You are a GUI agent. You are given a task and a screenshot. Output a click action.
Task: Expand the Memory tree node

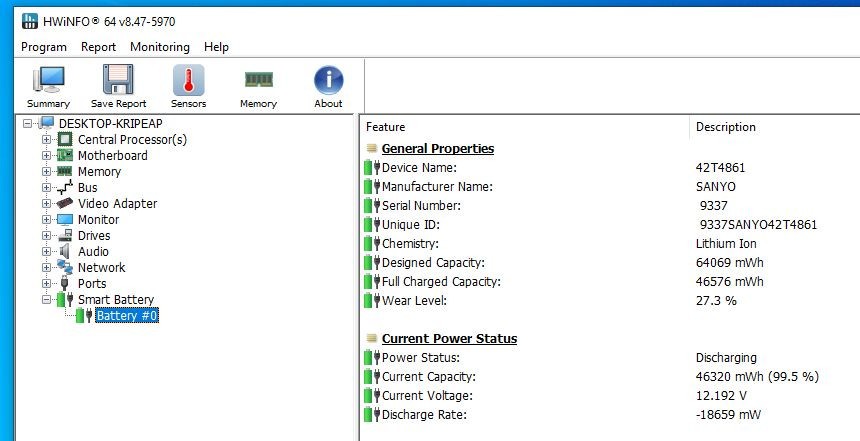(47, 172)
